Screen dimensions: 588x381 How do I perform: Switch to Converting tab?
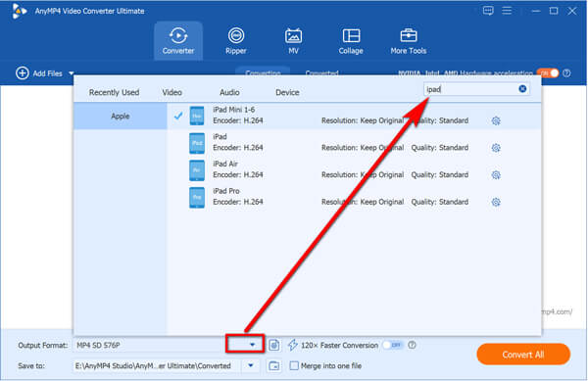click(x=263, y=72)
